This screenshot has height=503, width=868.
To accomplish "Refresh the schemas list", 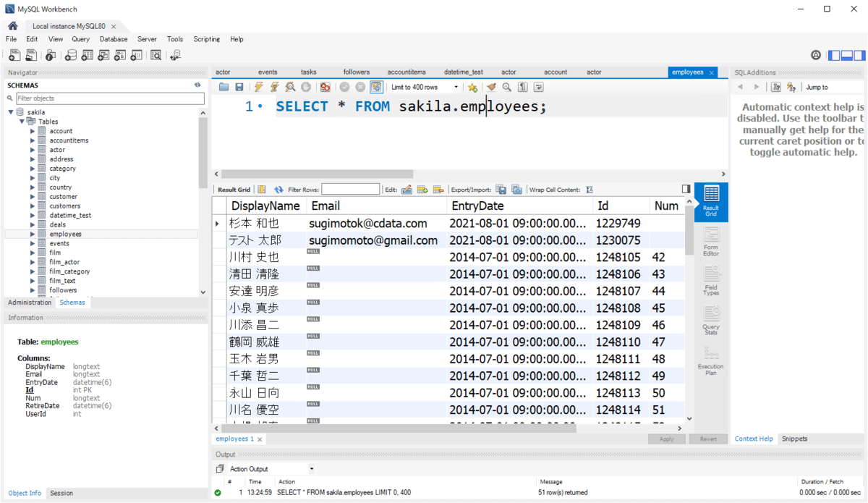I will pyautogui.click(x=197, y=85).
